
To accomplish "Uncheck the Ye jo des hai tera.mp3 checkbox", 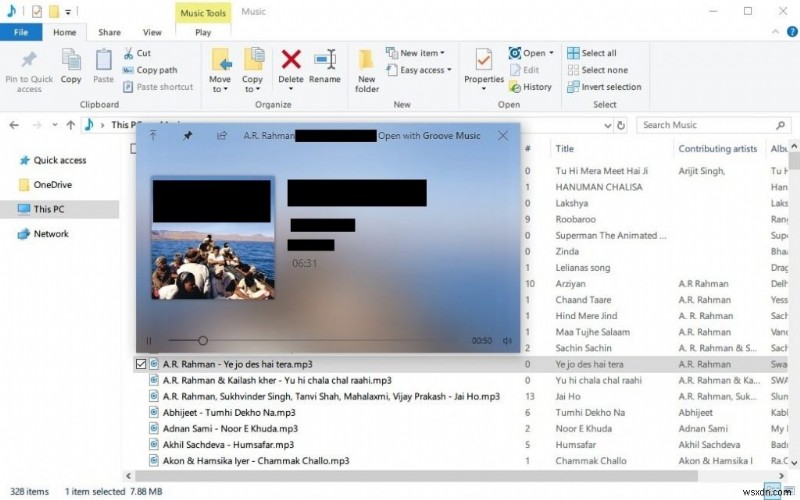I will click(x=141, y=364).
